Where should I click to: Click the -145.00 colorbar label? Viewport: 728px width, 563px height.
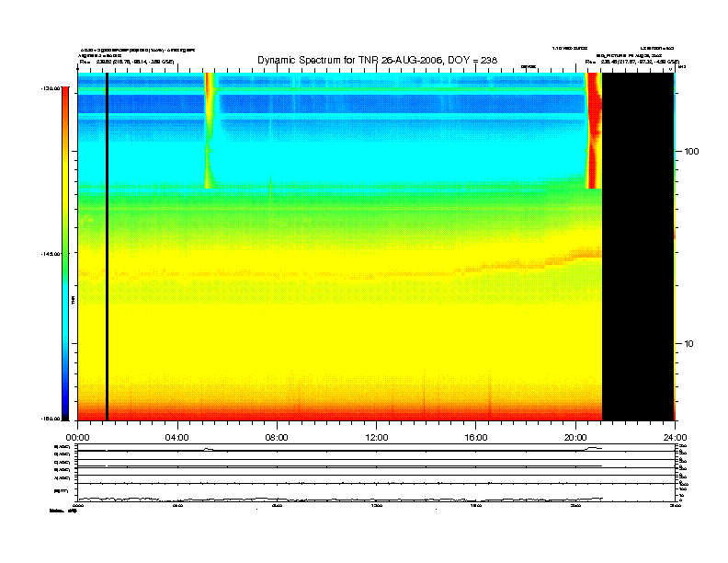[51, 254]
